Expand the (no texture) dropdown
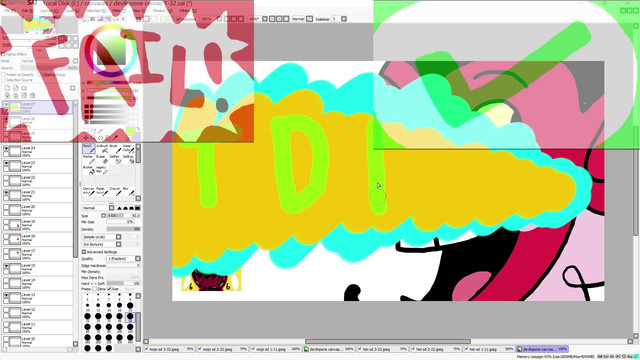Viewport: 640px width, 360px height. pyautogui.click(x=102, y=244)
